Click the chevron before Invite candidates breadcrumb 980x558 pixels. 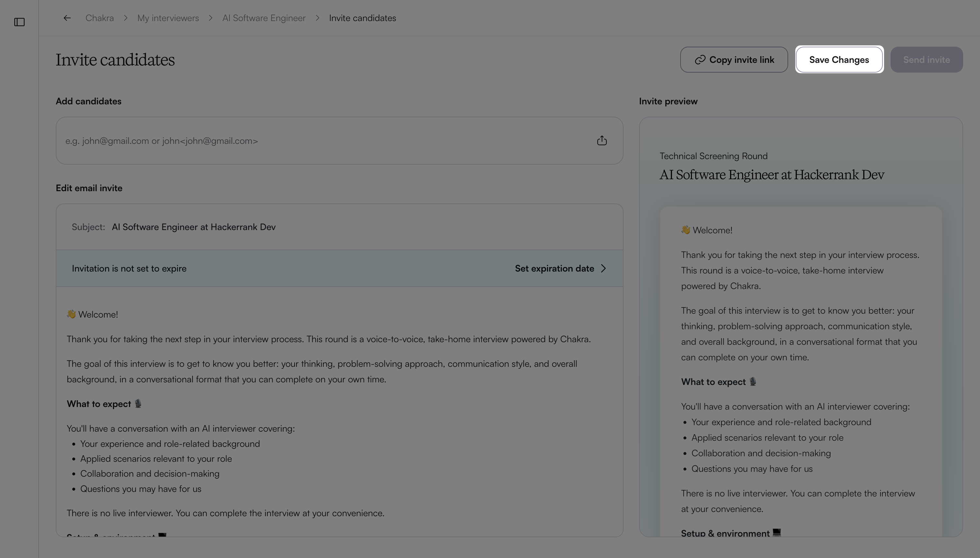(x=318, y=18)
